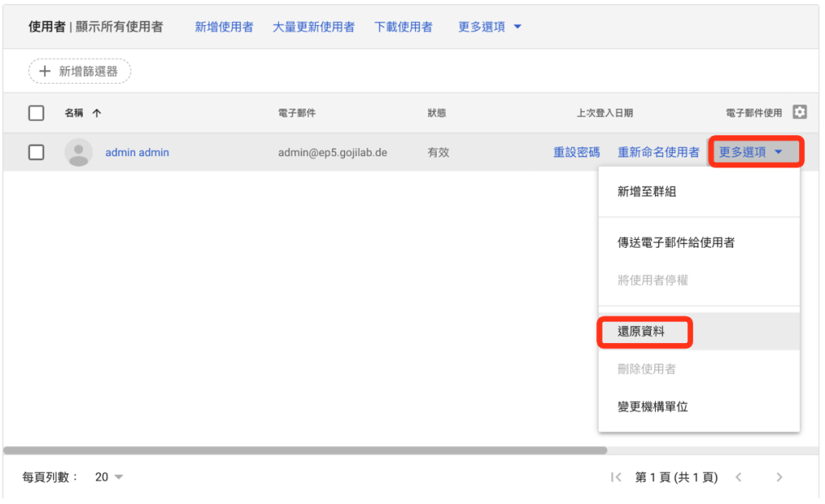Open the column settings gear icon
825x504 pixels.
(799, 112)
